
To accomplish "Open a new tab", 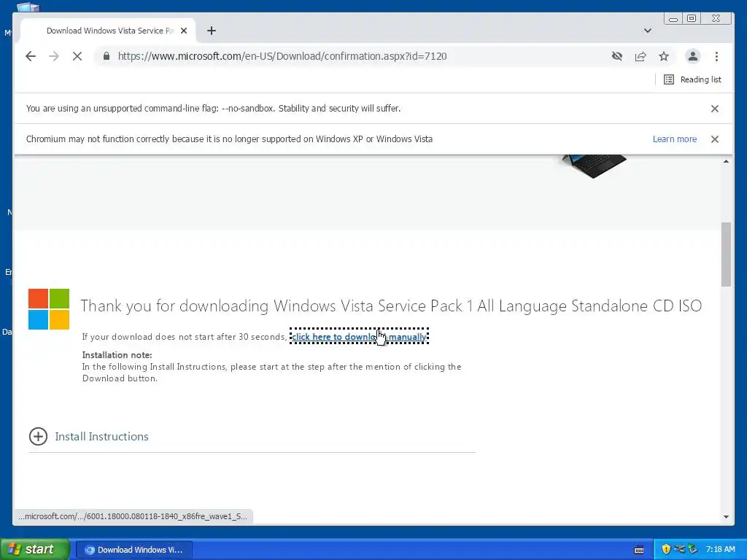I will click(x=212, y=31).
